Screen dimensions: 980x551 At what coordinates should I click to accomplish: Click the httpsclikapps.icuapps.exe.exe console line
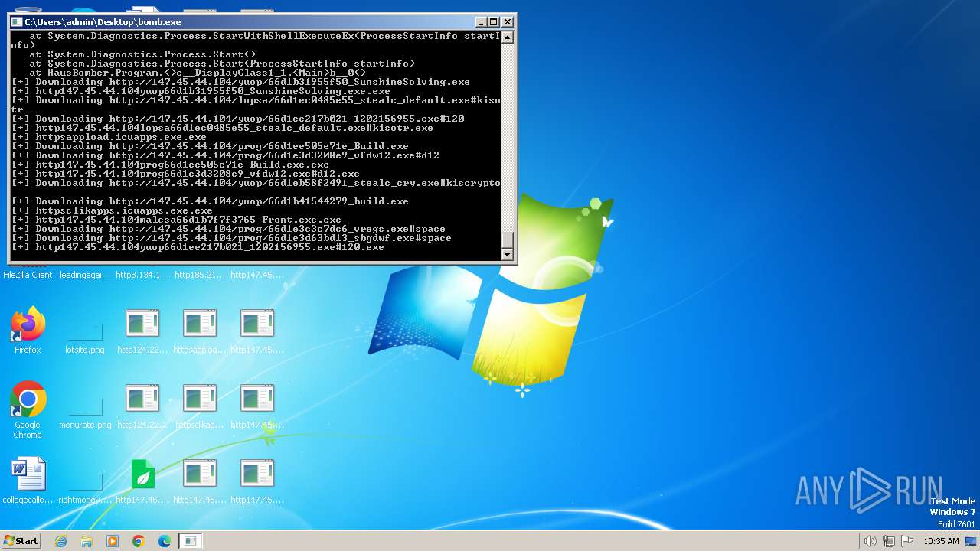(112, 210)
